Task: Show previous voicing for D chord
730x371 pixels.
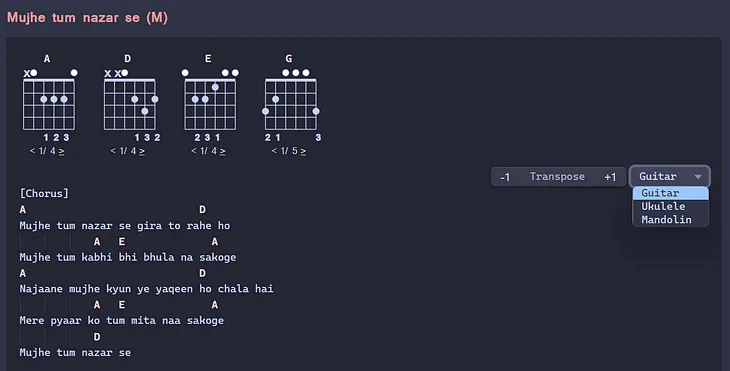Action: 113,151
